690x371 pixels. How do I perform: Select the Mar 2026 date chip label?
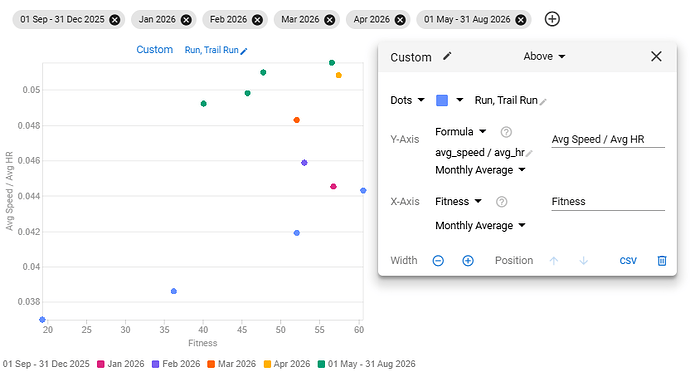[300, 20]
